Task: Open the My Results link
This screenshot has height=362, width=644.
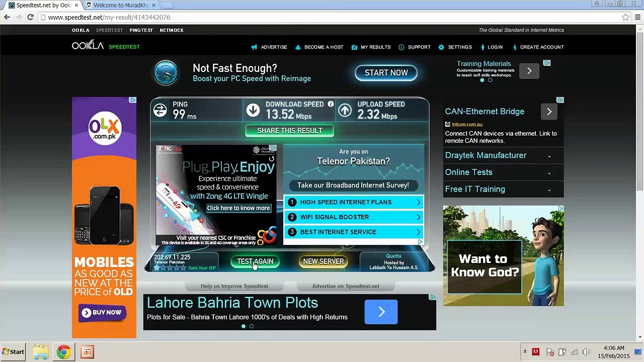Action: tap(375, 47)
